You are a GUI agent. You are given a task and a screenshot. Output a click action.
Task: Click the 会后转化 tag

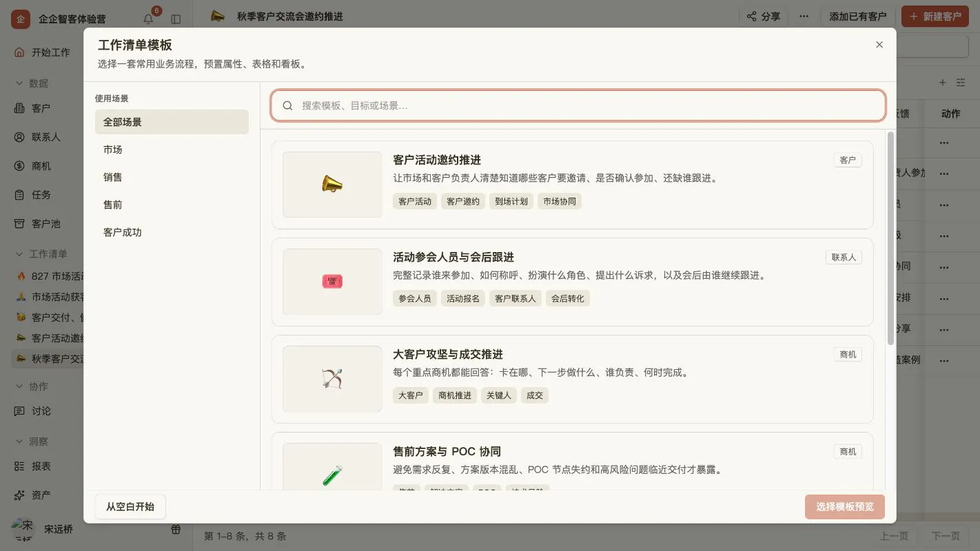point(567,298)
